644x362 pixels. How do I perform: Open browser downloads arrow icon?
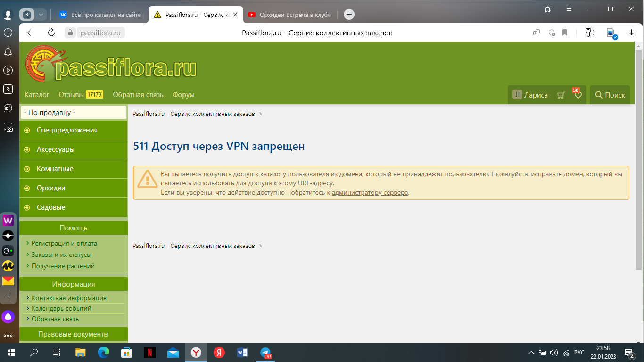tap(631, 33)
